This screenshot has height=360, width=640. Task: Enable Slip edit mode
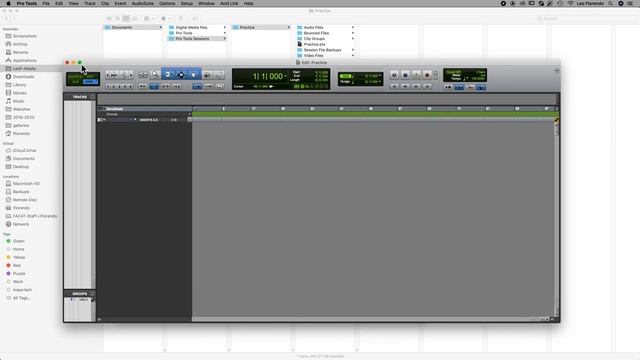click(x=75, y=82)
